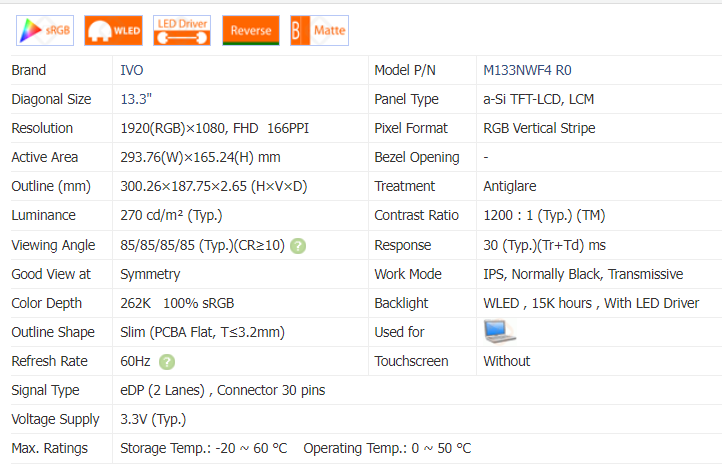722x465 pixels.
Task: Open the M133NWF4 R0 model link
Action: (x=527, y=70)
